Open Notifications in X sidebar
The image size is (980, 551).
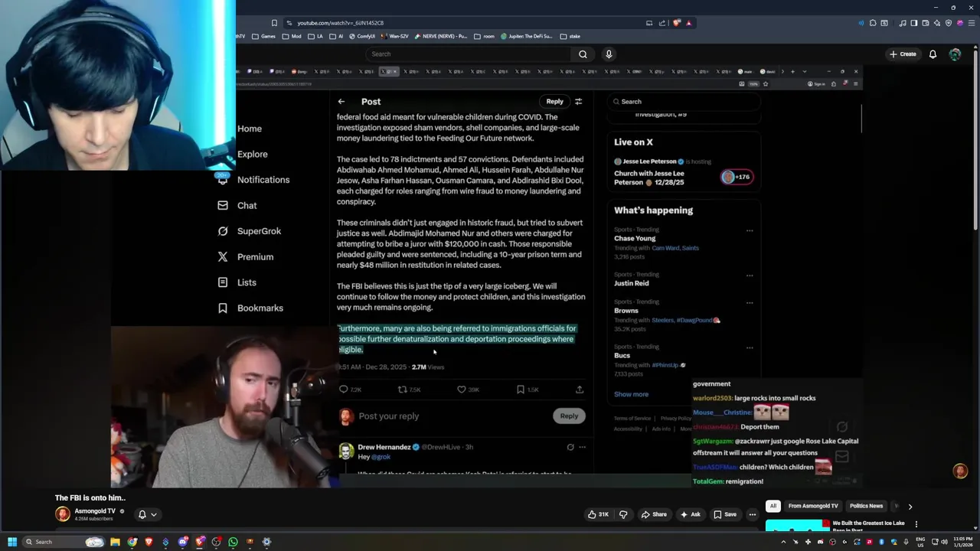coord(254,180)
